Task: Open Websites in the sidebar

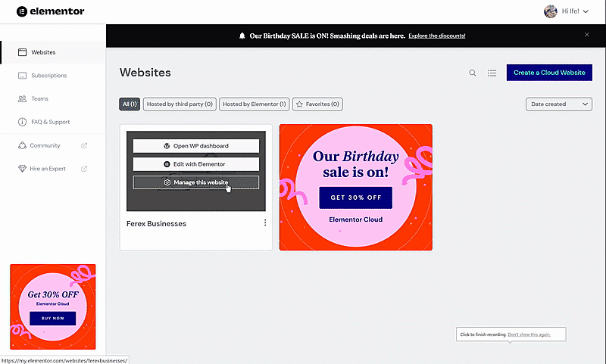Action: point(53,52)
